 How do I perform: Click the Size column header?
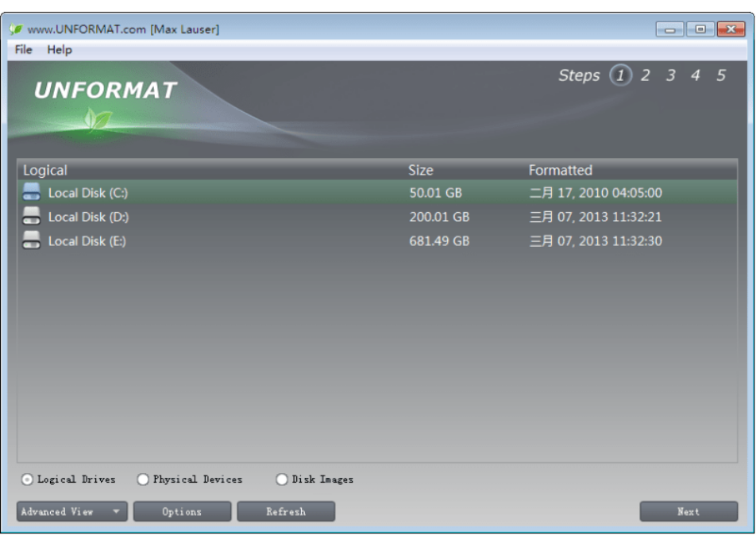click(x=421, y=170)
